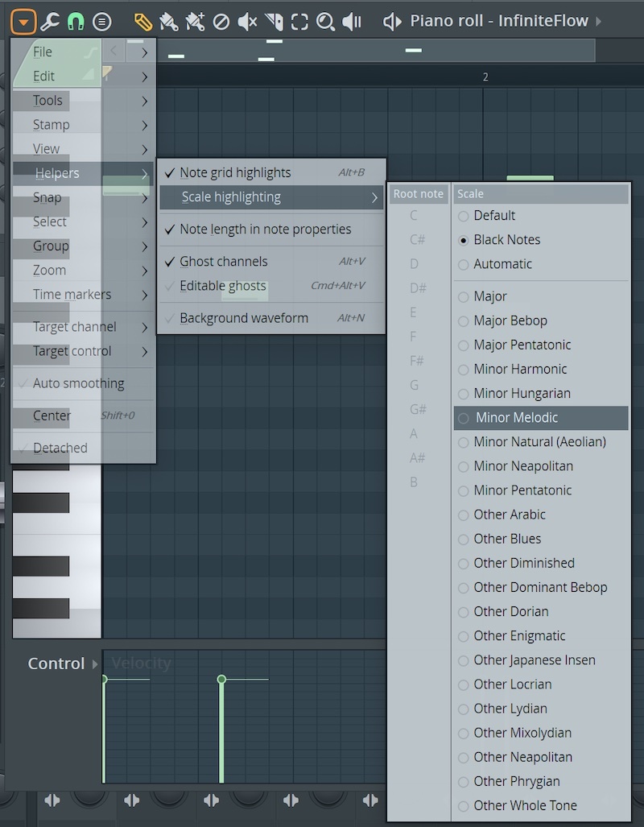644x827 pixels.
Task: Select the Draw pencil tool
Action: 142,22
